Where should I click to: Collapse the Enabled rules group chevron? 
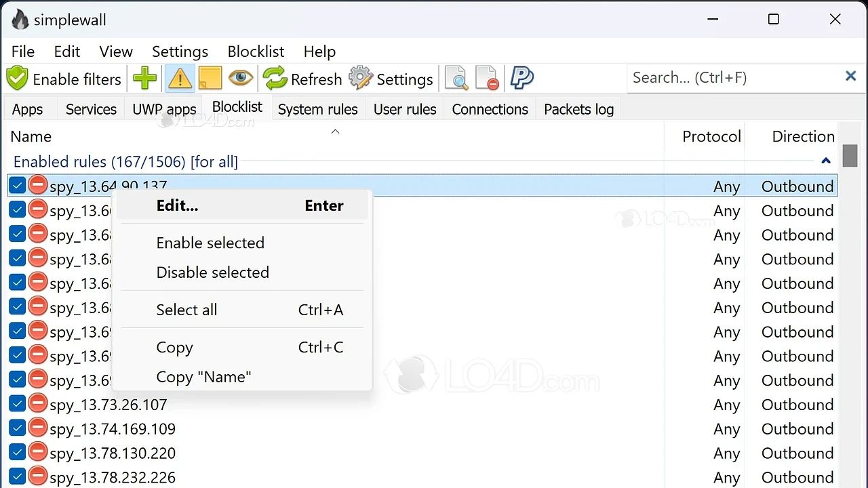pyautogui.click(x=826, y=161)
